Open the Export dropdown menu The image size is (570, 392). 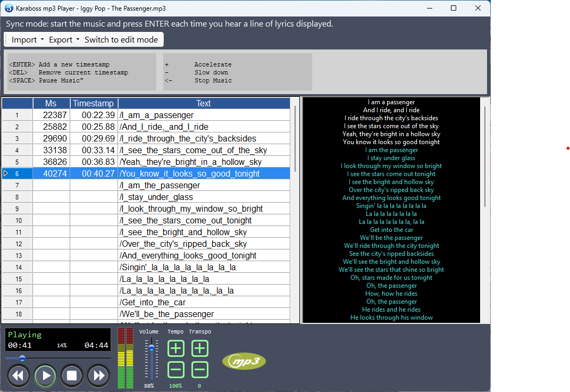(x=61, y=40)
